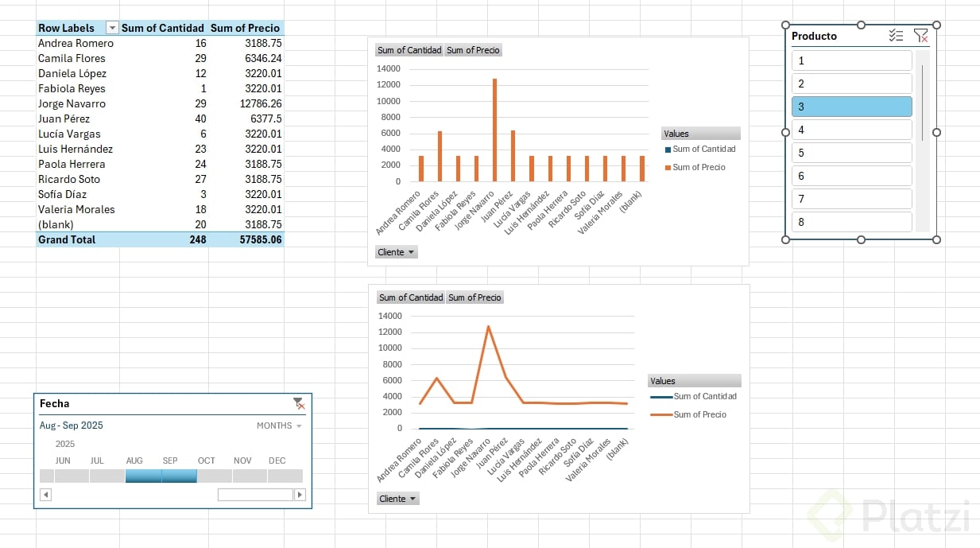Select Sum of Precio legend entry in bar chart
Screen dimensions: 980x548
coord(695,167)
